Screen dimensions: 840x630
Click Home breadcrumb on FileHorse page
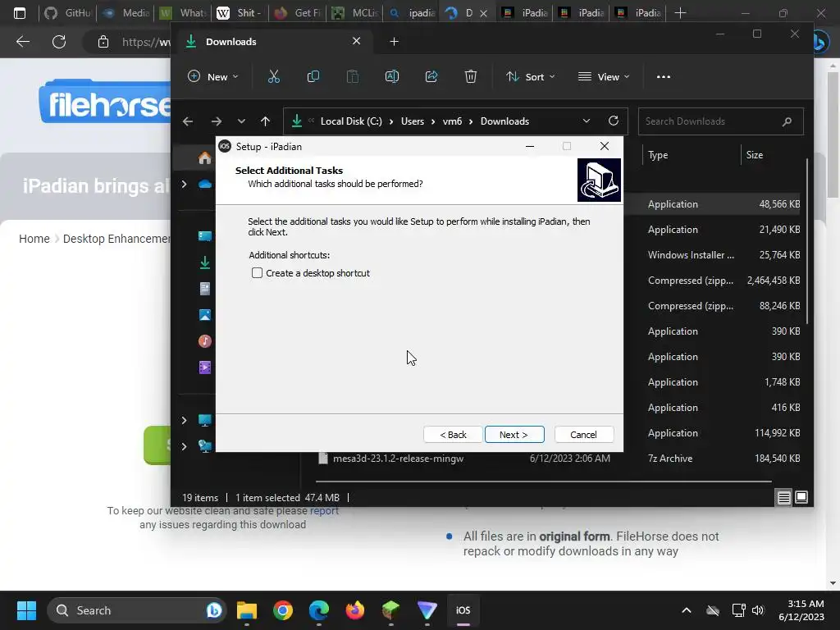[34, 239]
